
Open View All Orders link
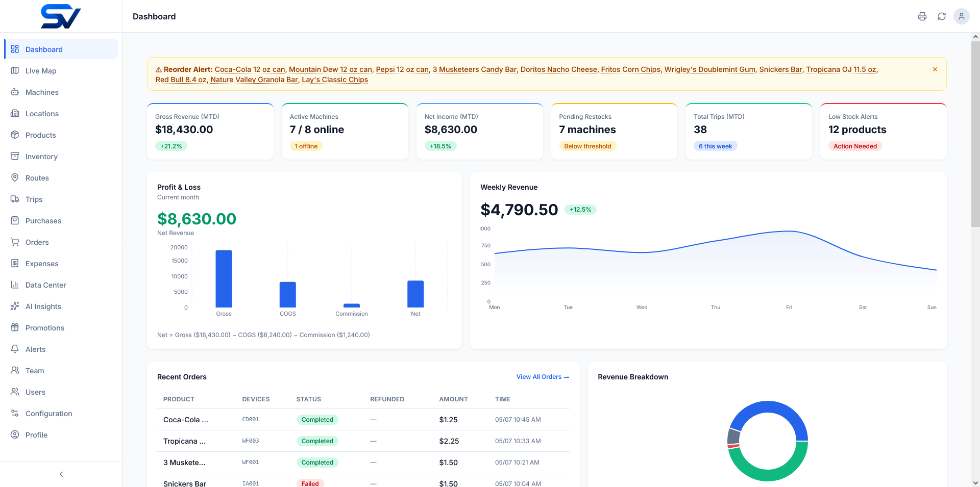(543, 377)
